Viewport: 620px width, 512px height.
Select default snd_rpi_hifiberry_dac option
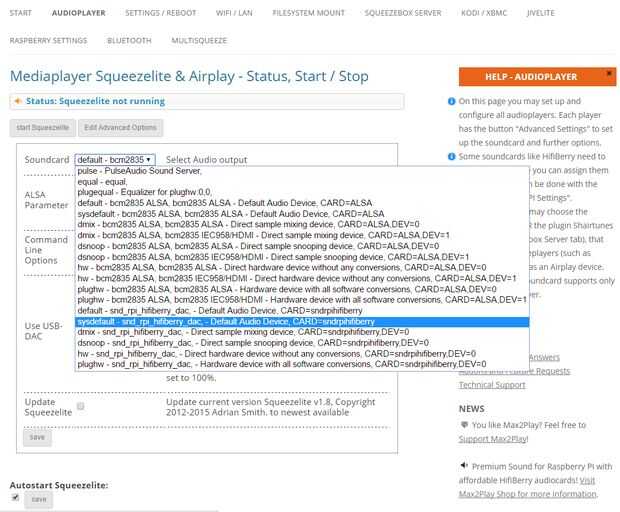[302, 310]
